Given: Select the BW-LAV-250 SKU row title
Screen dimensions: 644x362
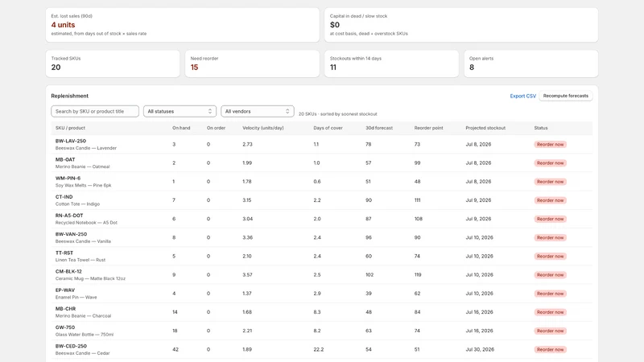Looking at the screenshot, I should 71,141.
